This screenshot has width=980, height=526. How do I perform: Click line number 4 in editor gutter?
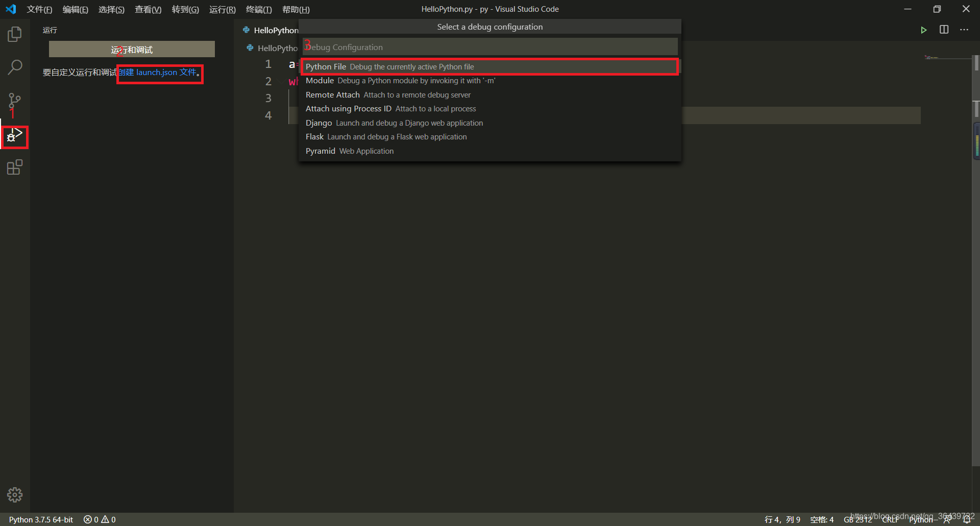(268, 115)
